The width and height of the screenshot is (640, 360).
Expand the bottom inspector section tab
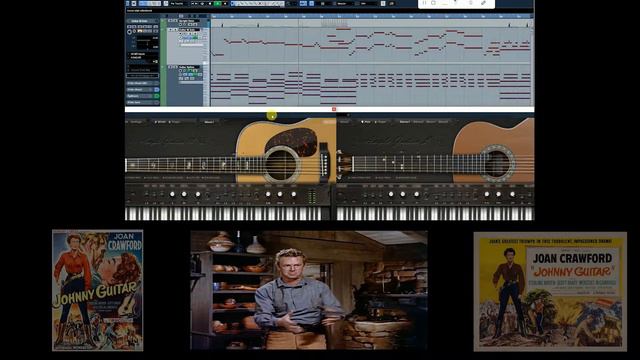pyautogui.click(x=143, y=102)
